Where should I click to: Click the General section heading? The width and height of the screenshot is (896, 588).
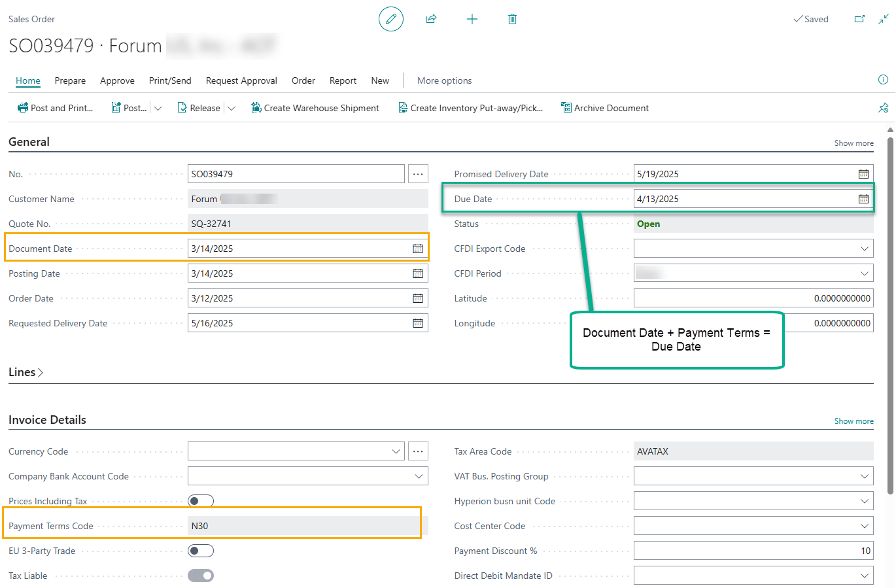[29, 142]
